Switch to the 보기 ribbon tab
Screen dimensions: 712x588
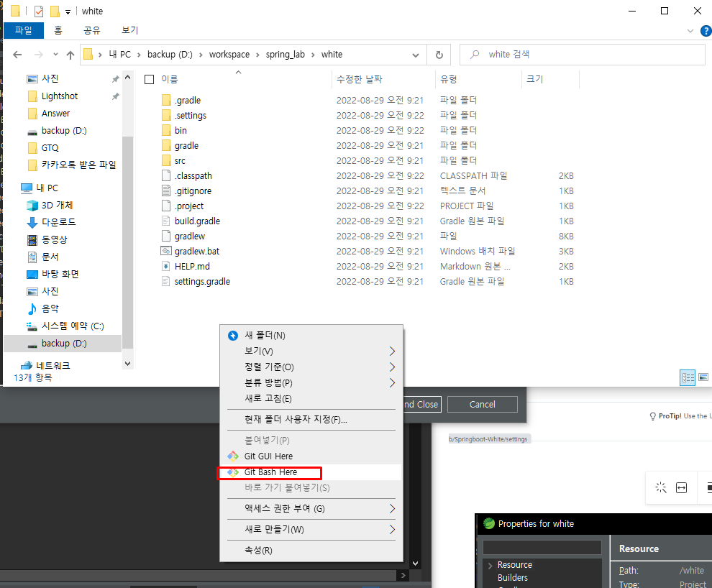coord(130,30)
